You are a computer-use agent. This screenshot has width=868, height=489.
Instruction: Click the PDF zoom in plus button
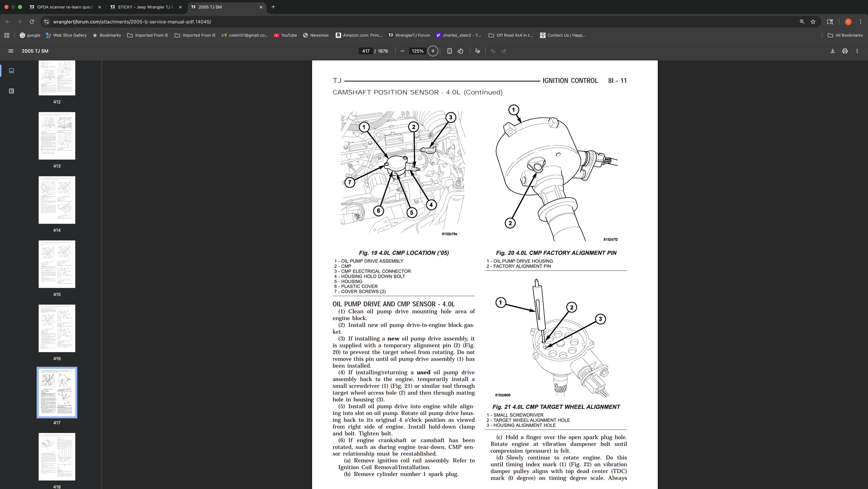(x=433, y=51)
